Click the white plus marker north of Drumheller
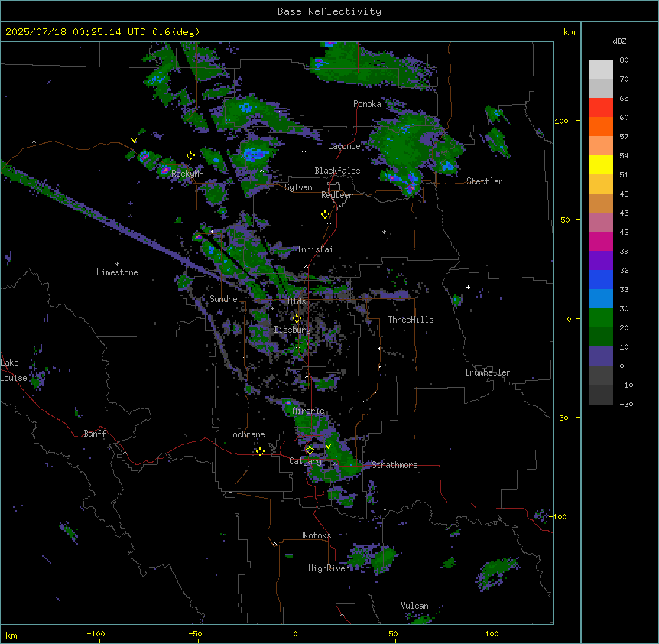Viewport: 659px width, 644px height. click(x=468, y=287)
